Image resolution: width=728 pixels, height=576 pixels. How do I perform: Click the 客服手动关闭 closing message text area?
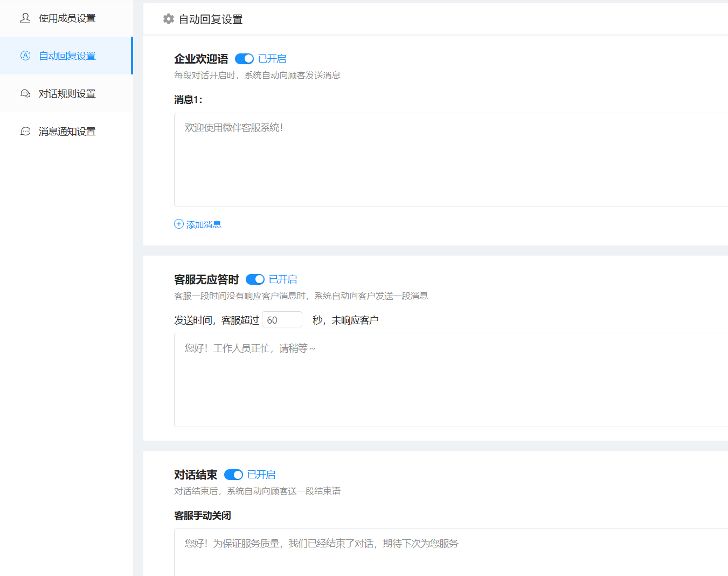(x=451, y=552)
